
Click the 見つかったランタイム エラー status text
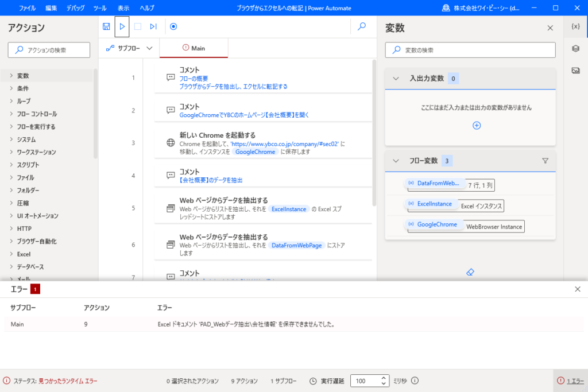(x=68, y=381)
